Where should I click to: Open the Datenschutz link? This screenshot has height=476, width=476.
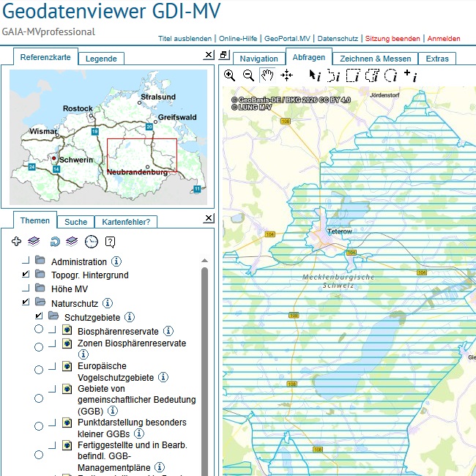(338, 39)
